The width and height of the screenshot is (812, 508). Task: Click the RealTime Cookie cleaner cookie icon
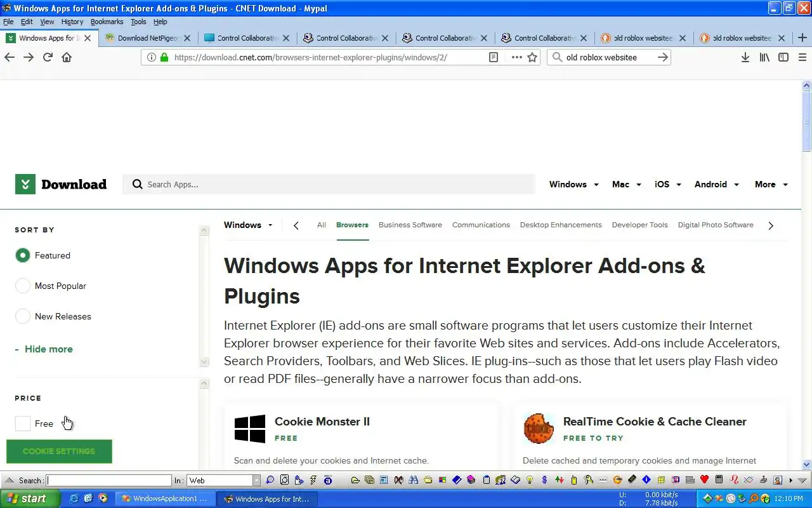tap(539, 429)
